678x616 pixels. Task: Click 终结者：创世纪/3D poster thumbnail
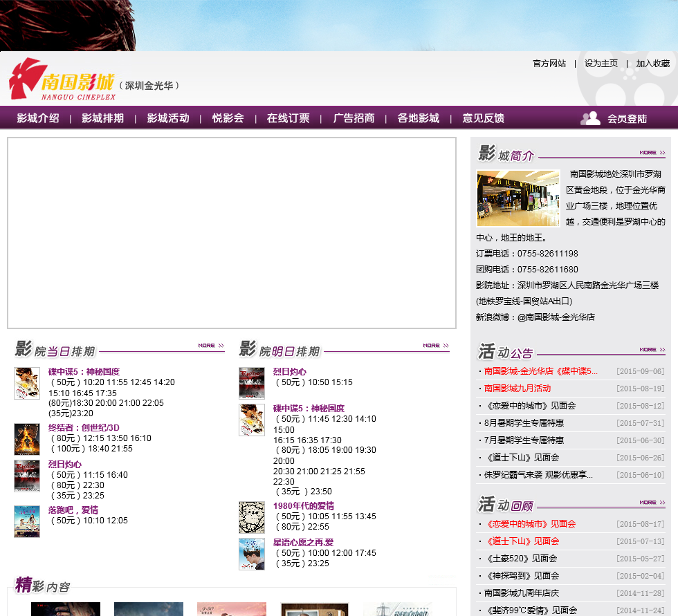[x=27, y=439]
